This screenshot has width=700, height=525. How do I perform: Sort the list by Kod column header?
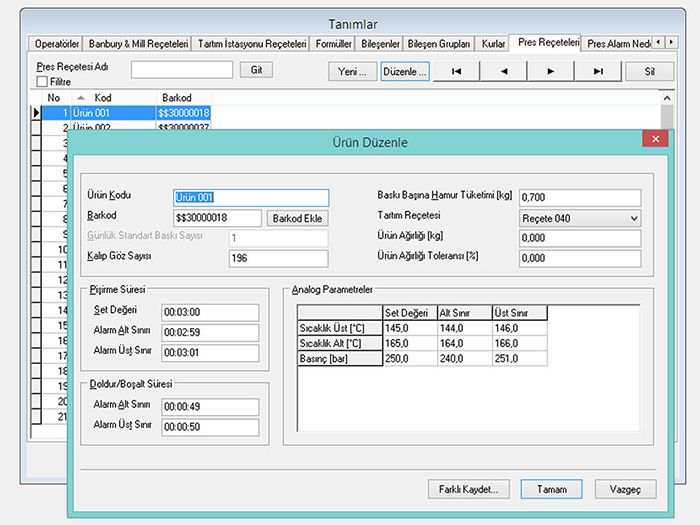[x=110, y=98]
